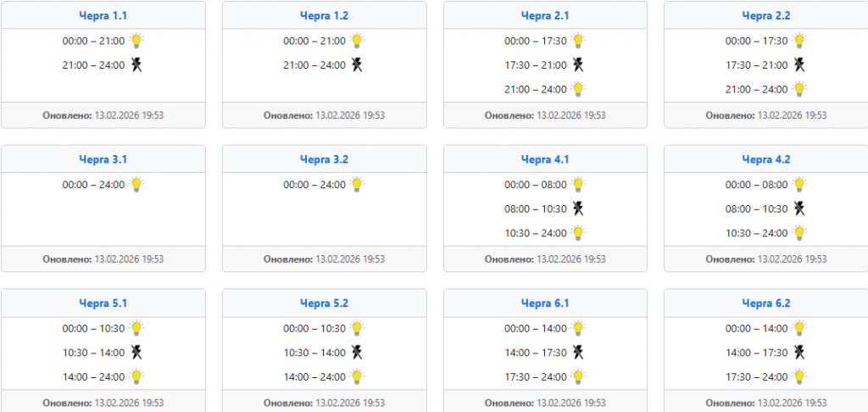Open the Черга 4.1 heading link
The width and height of the screenshot is (868, 412).
click(x=545, y=159)
